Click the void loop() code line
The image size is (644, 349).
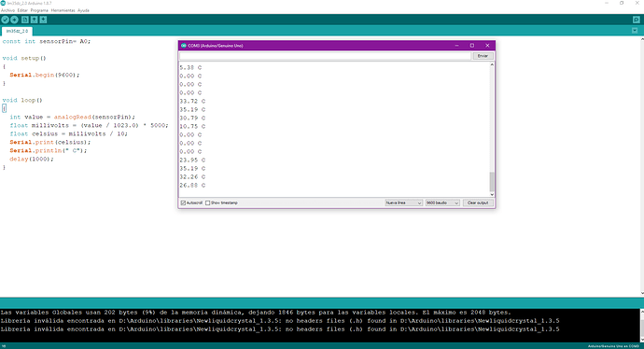pyautogui.click(x=22, y=100)
